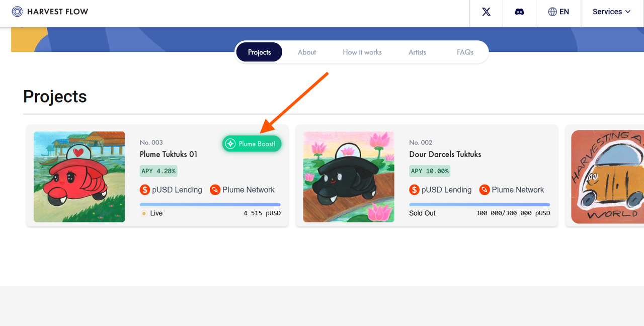The height and width of the screenshot is (326, 644).
Task: Click pUSD icon on Dour Darcels Tuktuks card
Action: click(415, 190)
